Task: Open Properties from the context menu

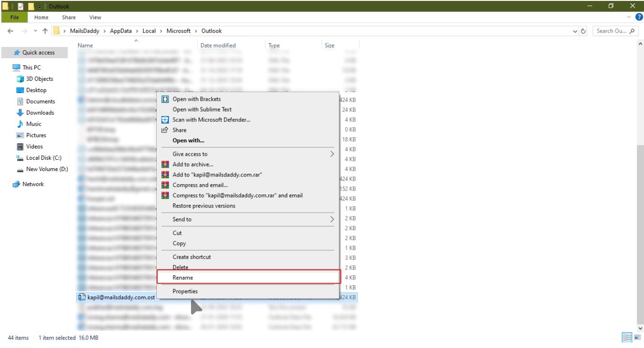Action: tap(247, 291)
